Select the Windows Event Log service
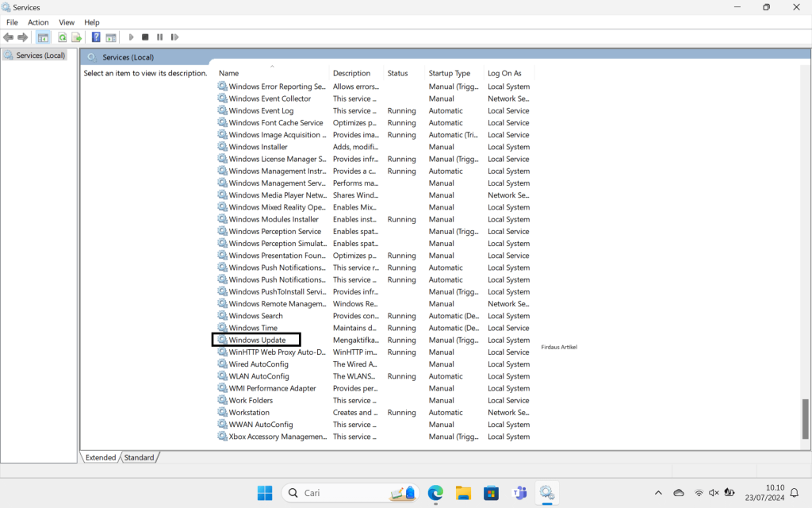812x508 pixels. [261, 111]
